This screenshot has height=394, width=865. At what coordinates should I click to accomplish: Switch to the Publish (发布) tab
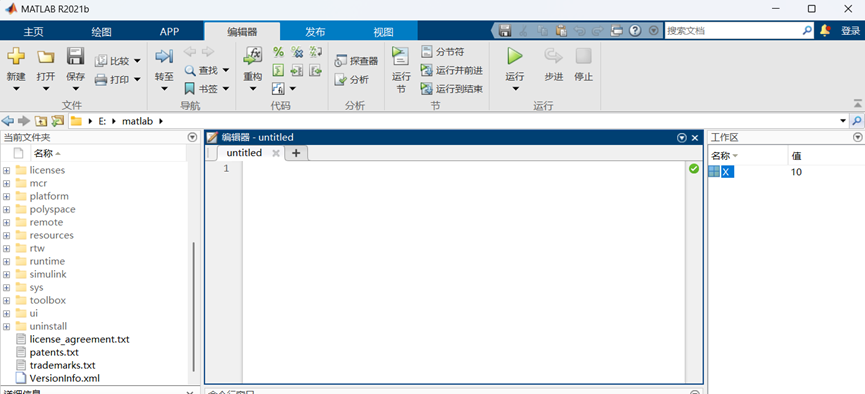point(315,31)
